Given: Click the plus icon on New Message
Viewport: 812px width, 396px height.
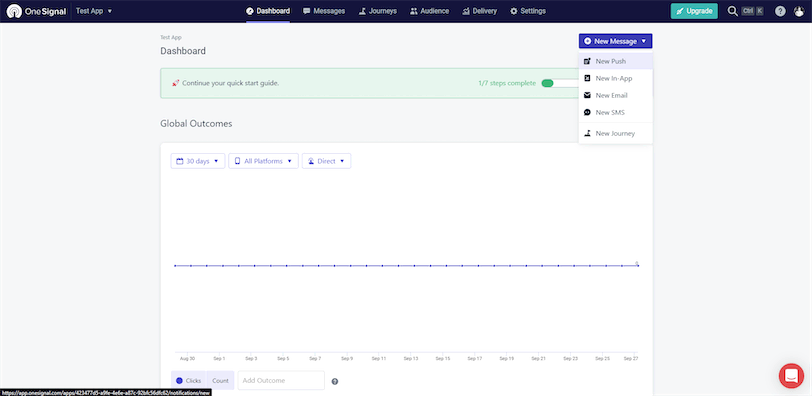Looking at the screenshot, I should 588,41.
